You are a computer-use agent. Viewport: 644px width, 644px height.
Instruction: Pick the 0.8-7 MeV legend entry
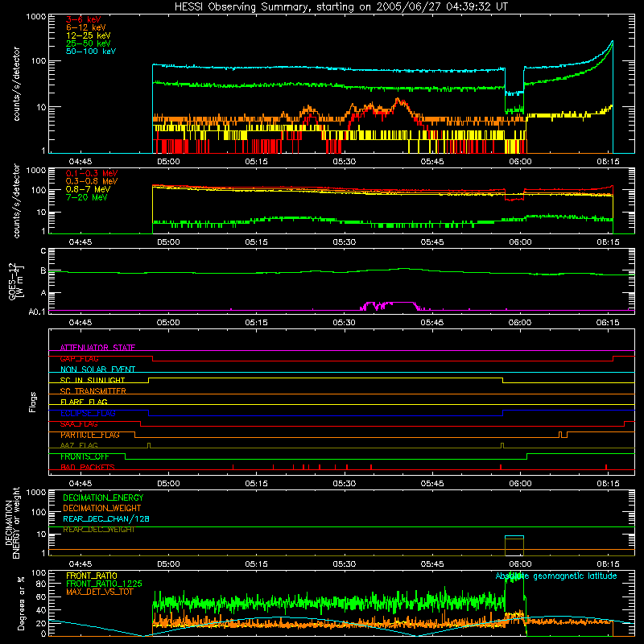click(x=89, y=189)
